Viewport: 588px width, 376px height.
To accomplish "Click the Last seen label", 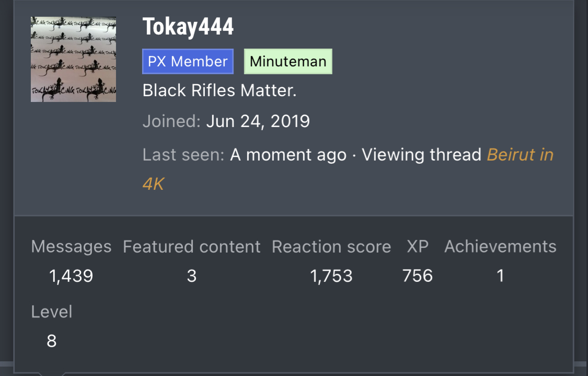I will point(183,155).
